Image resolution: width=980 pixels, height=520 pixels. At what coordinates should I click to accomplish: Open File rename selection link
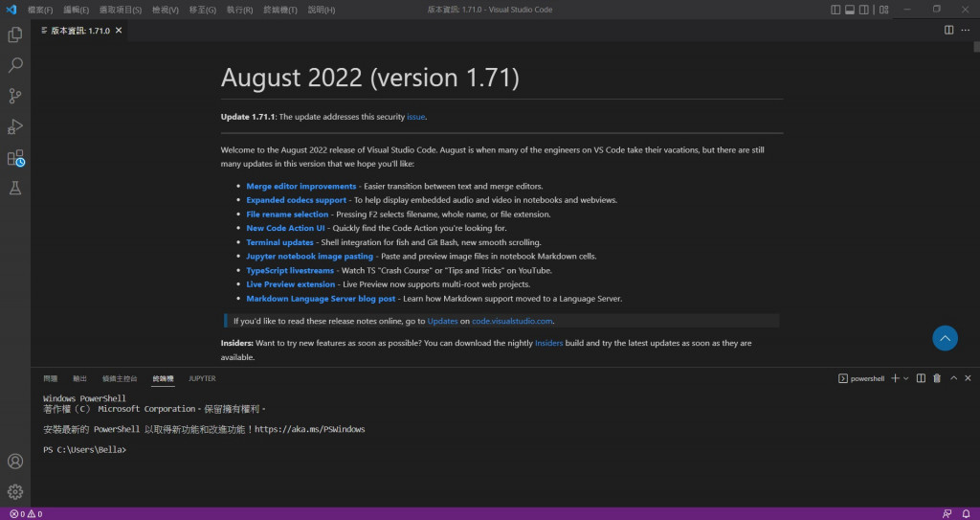pos(287,214)
